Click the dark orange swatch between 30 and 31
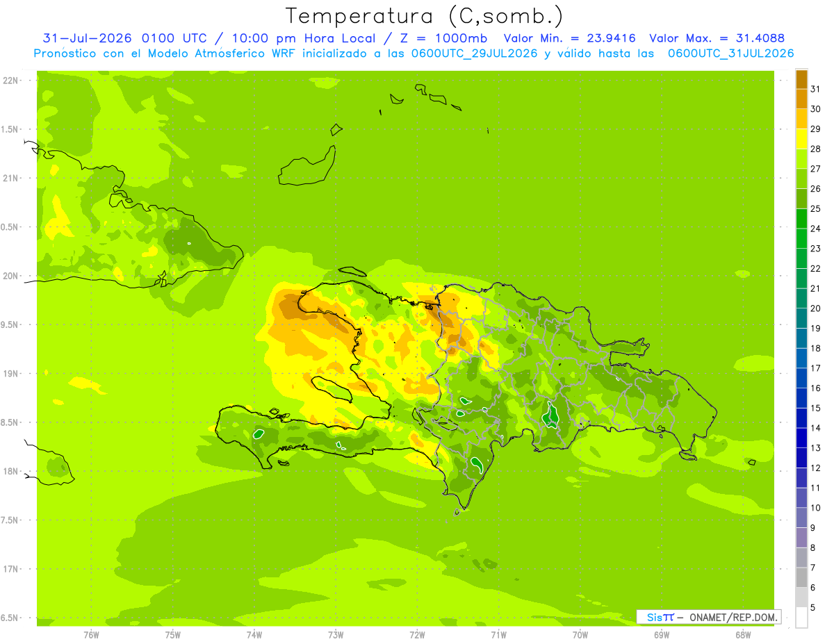The width and height of the screenshot is (834, 644). (x=801, y=99)
